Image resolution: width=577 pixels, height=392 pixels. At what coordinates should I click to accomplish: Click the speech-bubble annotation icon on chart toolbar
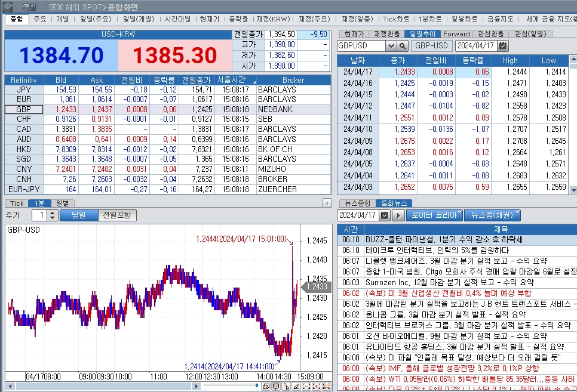[x=276, y=387]
